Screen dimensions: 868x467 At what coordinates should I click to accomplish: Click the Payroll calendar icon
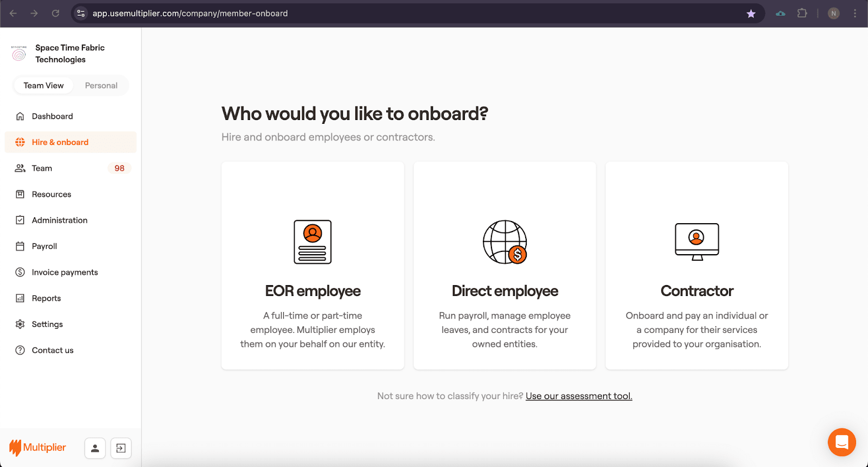point(20,247)
